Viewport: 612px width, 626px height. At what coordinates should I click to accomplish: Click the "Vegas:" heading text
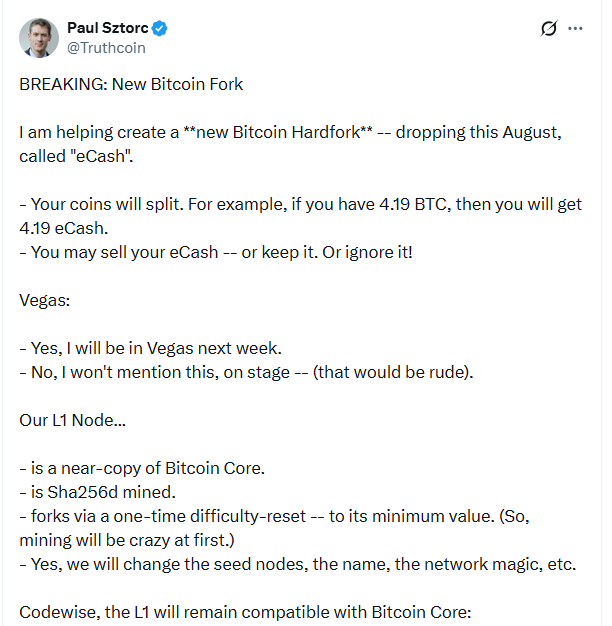coord(43,300)
